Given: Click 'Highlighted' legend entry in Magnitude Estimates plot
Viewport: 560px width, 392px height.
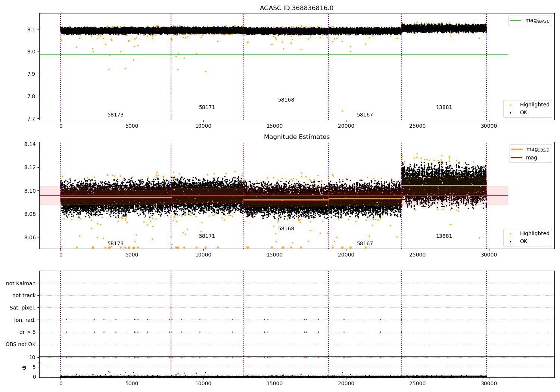Looking at the screenshot, I should point(535,234).
